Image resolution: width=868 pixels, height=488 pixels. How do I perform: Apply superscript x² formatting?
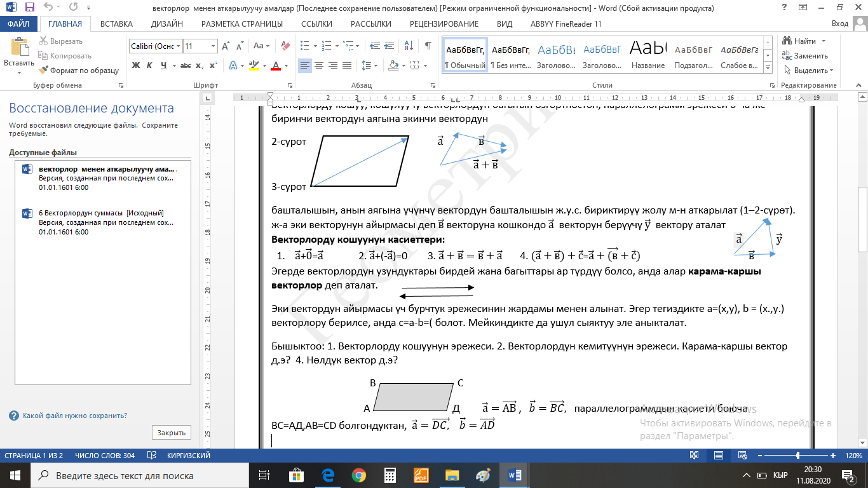214,65
